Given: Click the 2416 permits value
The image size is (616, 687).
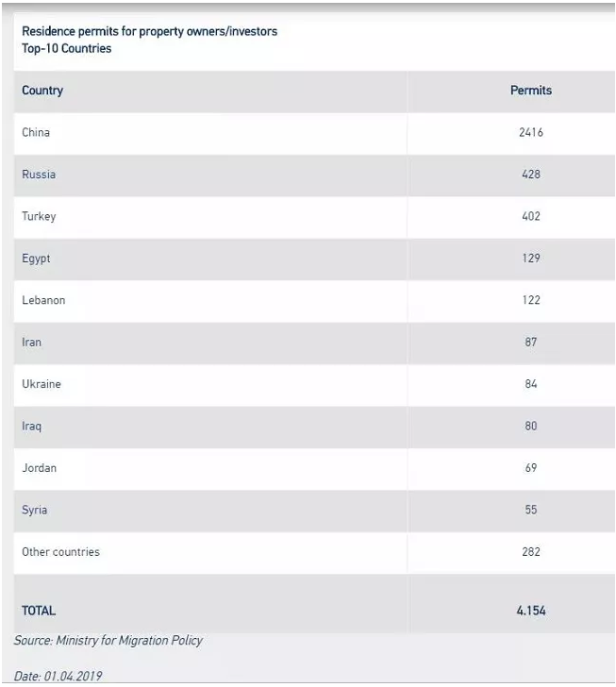Looking at the screenshot, I should [x=531, y=132].
